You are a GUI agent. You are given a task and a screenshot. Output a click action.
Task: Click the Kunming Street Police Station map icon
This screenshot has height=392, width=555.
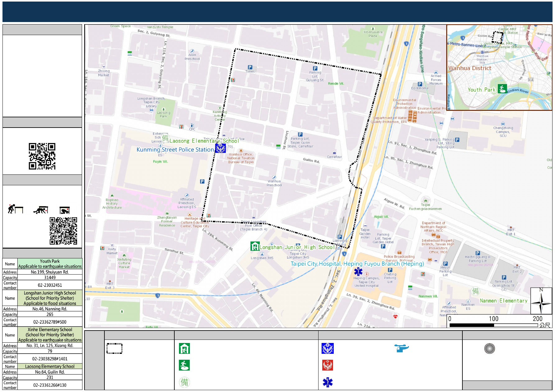click(x=220, y=148)
